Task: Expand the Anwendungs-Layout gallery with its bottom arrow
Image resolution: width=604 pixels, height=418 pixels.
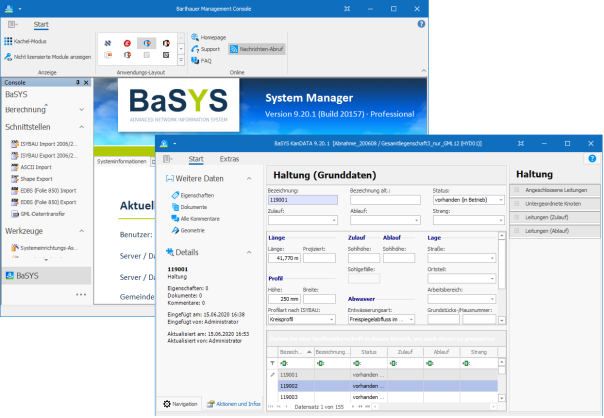Action: tap(181, 60)
